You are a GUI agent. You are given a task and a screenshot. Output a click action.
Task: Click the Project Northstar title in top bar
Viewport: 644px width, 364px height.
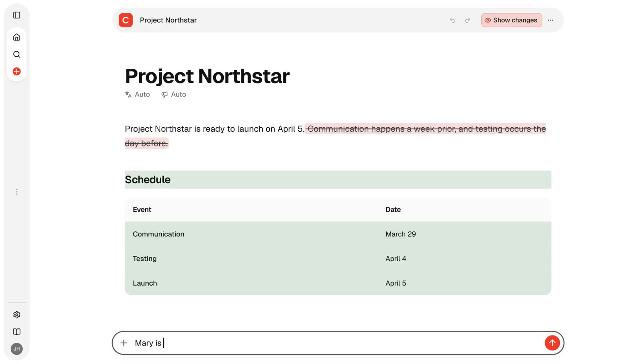pyautogui.click(x=168, y=20)
